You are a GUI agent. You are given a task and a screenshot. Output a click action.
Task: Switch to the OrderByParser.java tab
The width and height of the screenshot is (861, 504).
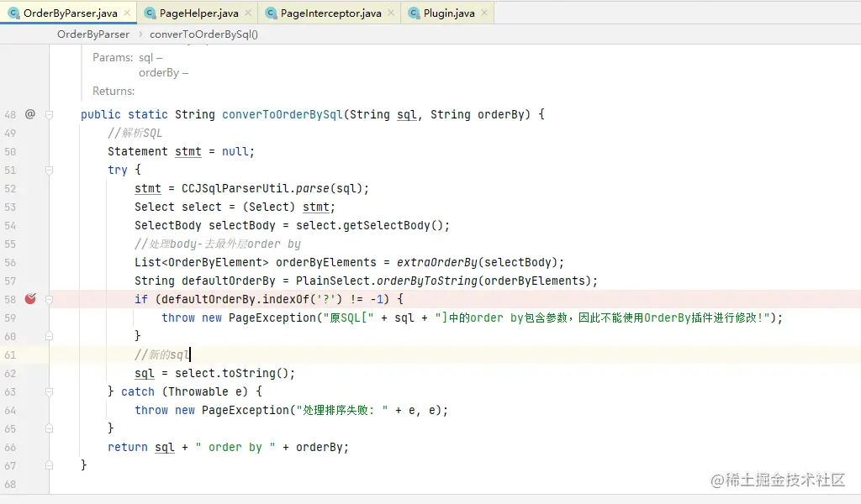pyautogui.click(x=69, y=13)
